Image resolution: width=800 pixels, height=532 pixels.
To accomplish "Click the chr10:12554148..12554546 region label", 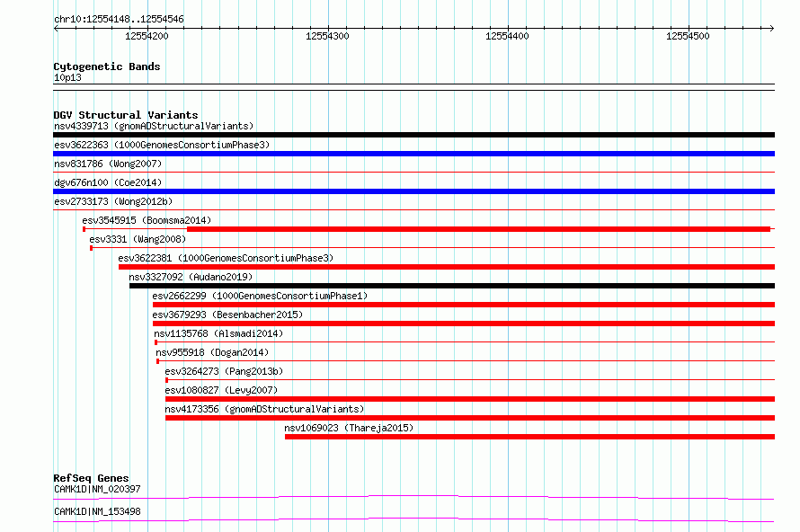I will coord(119,20).
